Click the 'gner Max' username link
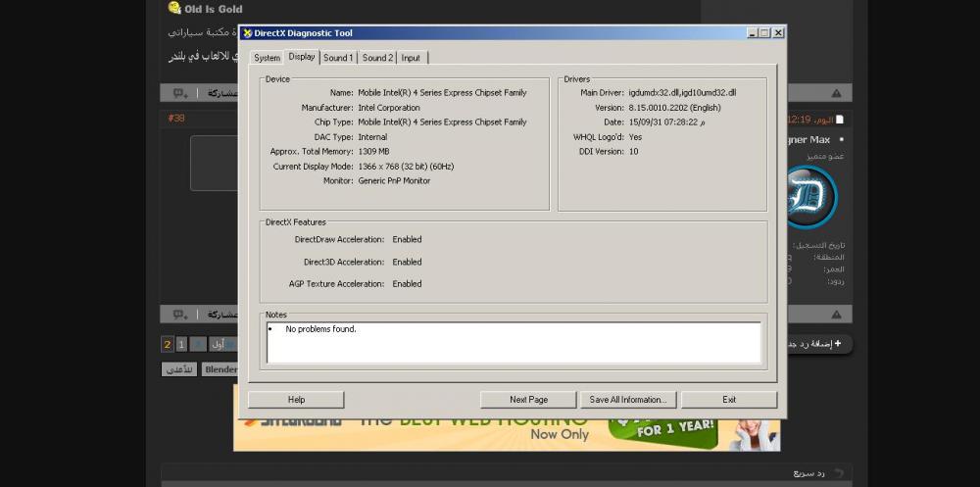980x487 pixels. click(808, 139)
